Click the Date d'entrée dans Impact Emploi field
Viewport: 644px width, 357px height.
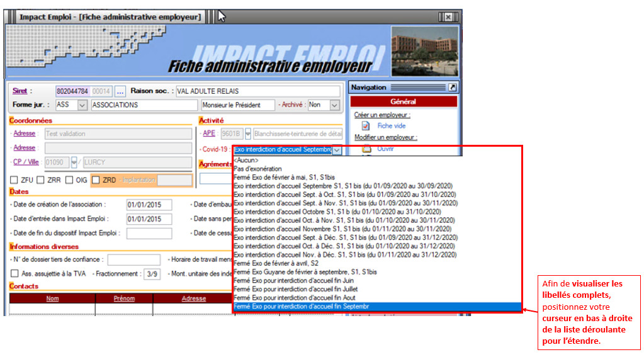(x=149, y=219)
